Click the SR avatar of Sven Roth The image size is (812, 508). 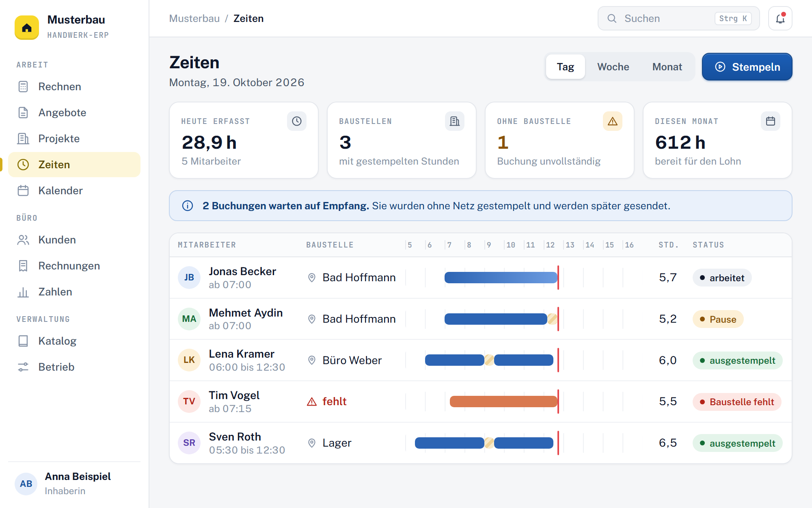189,443
